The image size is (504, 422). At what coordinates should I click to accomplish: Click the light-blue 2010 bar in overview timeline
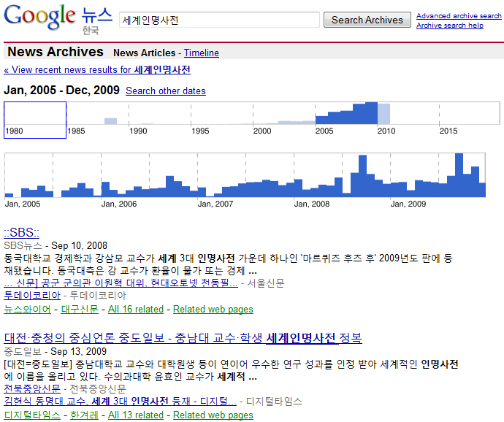(x=383, y=114)
